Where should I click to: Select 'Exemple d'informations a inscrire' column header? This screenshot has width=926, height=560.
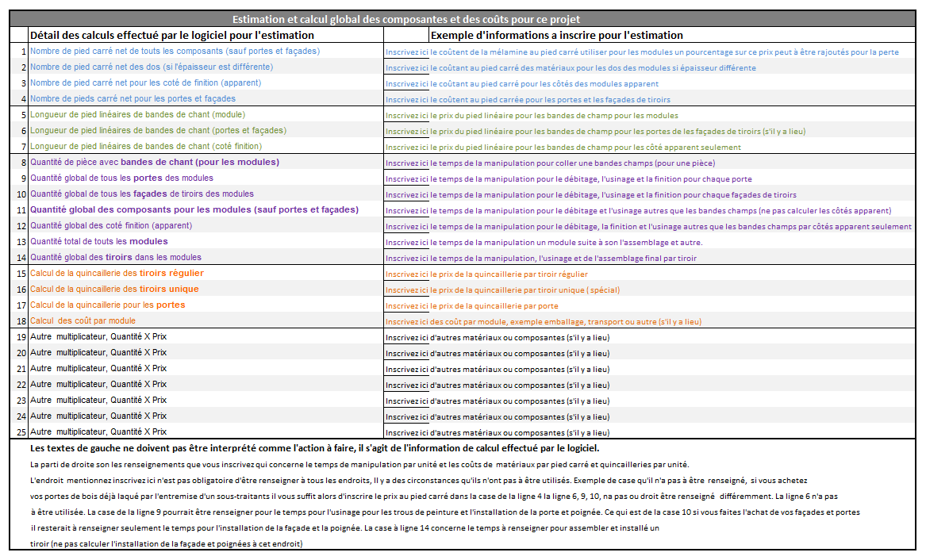click(x=556, y=35)
